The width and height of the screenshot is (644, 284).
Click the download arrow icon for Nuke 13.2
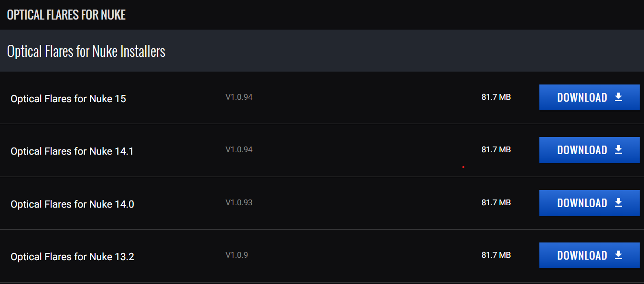pyautogui.click(x=618, y=255)
